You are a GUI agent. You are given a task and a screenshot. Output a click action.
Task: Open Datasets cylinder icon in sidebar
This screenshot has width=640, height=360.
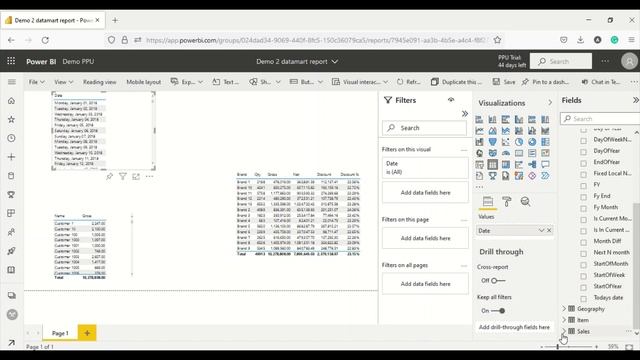(11, 176)
